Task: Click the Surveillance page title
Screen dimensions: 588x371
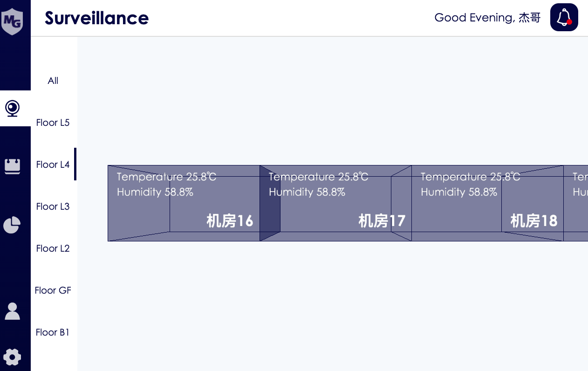Action: 97,18
